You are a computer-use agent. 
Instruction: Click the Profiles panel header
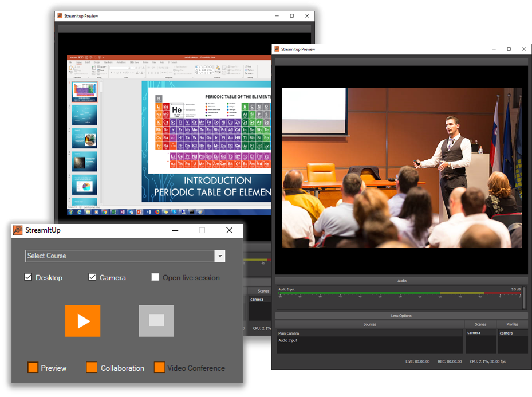tap(513, 324)
